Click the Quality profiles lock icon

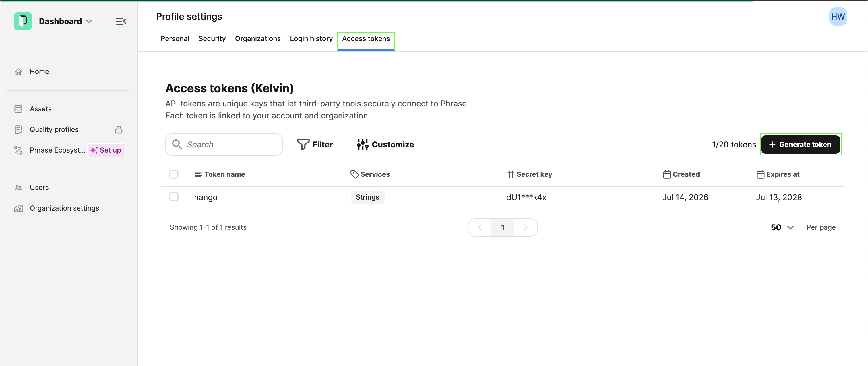pos(119,130)
